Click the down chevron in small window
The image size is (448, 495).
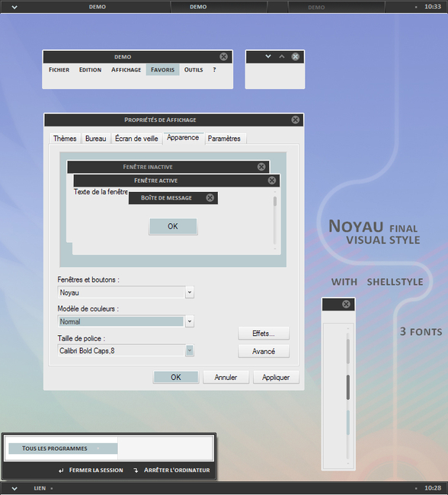(x=268, y=56)
